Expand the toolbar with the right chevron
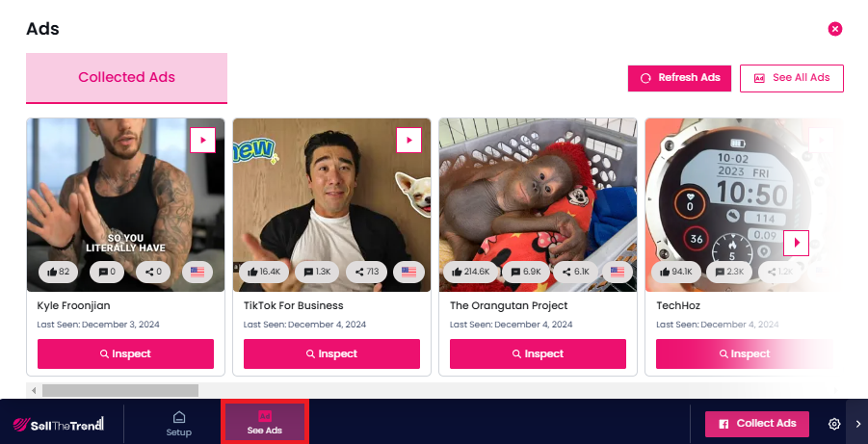Viewport: 868px width, 444px height. tap(858, 424)
